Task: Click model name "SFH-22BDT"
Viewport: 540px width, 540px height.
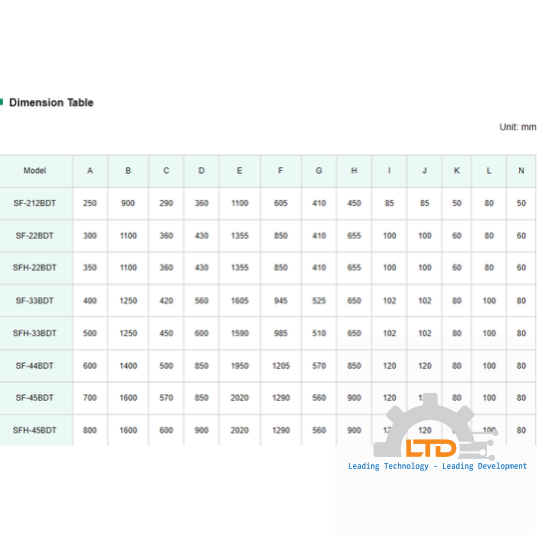Action: [x=35, y=268]
